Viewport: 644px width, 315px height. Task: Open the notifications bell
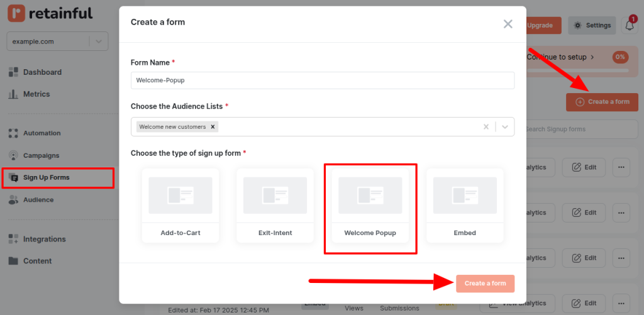pyautogui.click(x=630, y=25)
